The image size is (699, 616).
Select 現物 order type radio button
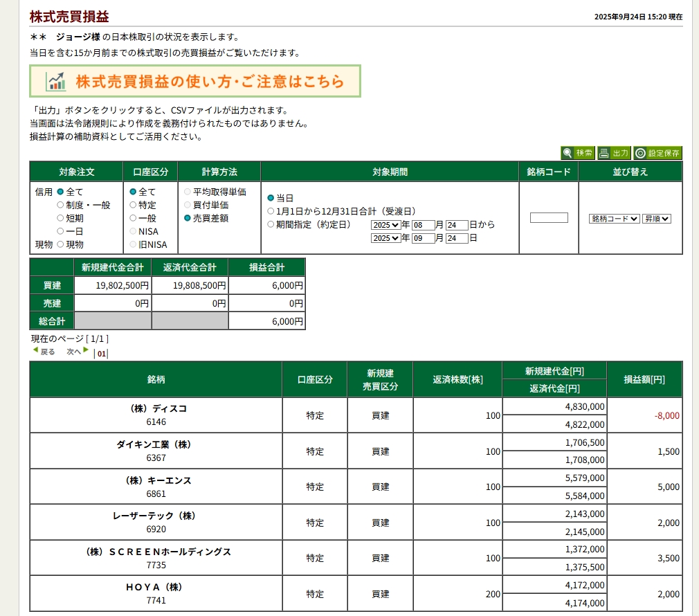[60, 244]
